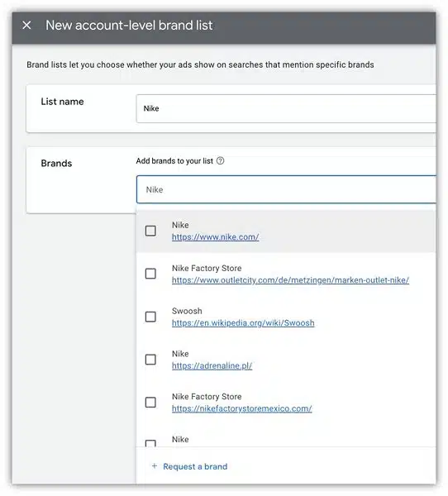Select the highlighted Nike suggestion row

pos(286,231)
